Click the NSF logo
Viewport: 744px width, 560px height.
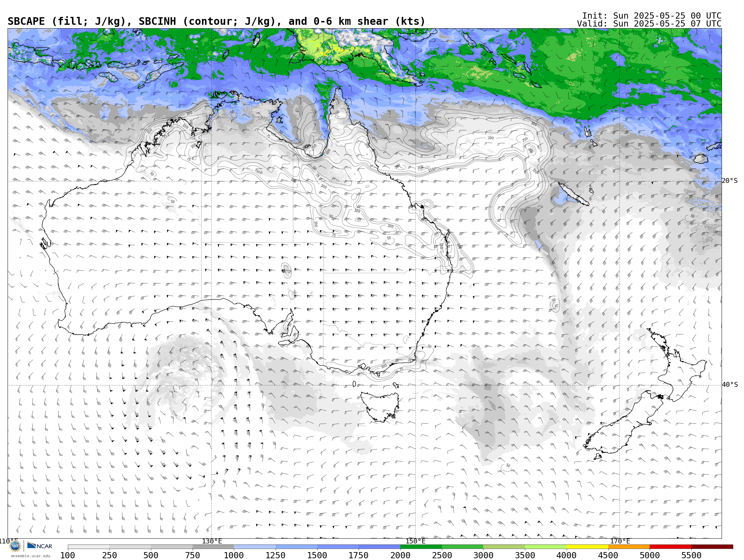tap(15, 546)
